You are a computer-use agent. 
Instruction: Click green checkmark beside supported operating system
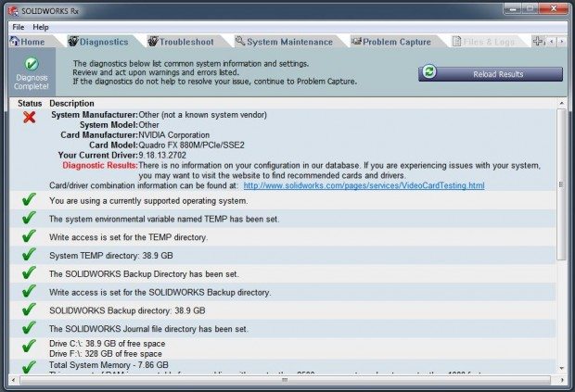pos(30,200)
